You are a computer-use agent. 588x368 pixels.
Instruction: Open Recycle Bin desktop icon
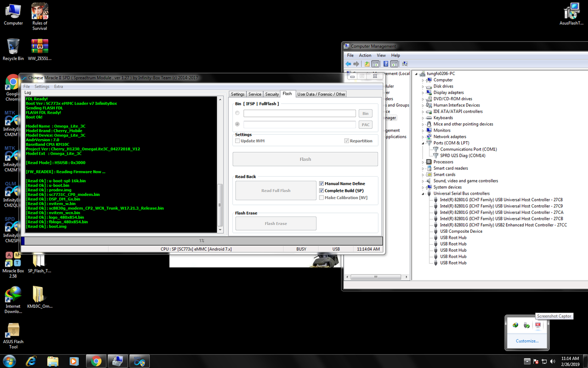pos(13,50)
